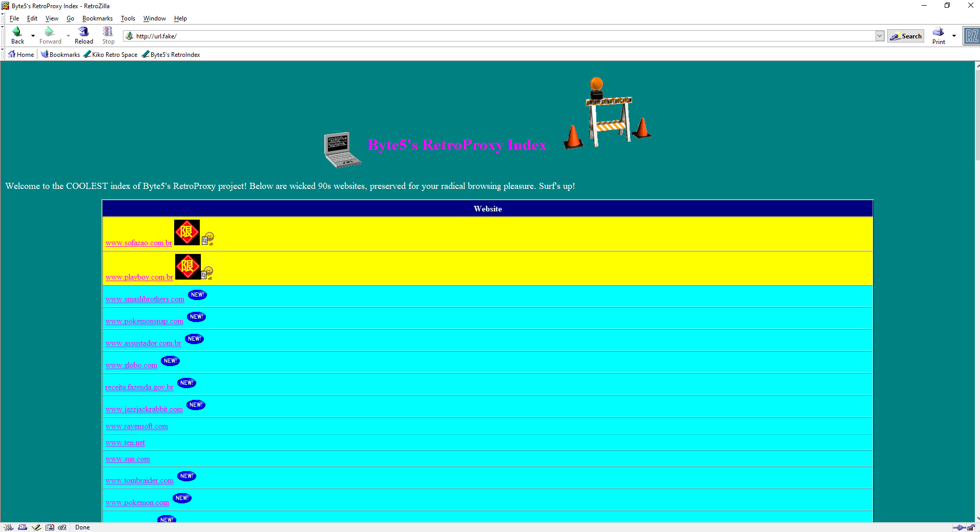
Task: Click the Search button beside address bar
Action: click(906, 36)
